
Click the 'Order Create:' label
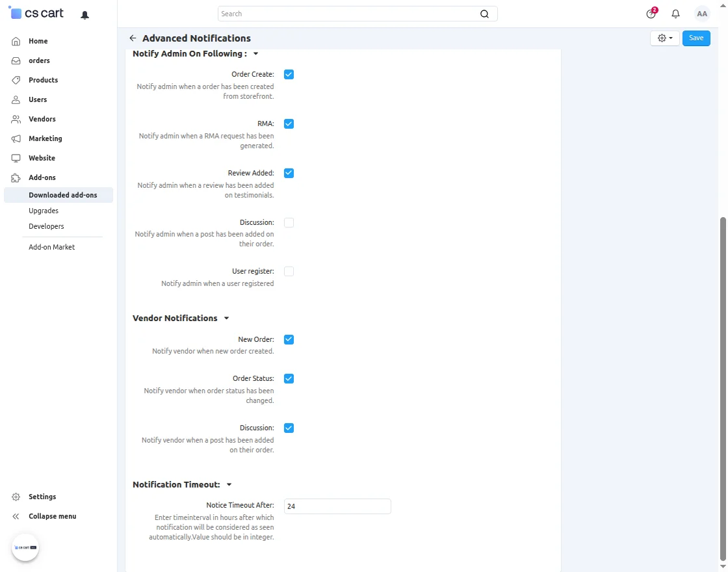point(253,74)
